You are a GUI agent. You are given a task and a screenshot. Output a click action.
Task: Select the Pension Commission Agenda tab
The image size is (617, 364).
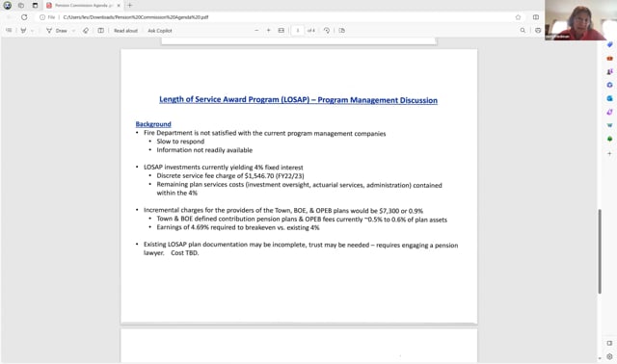coord(83,6)
